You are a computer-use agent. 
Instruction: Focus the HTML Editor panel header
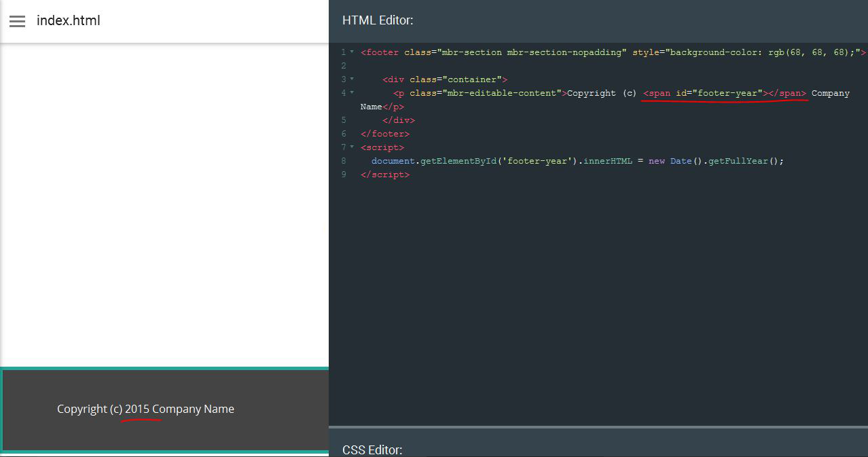pos(378,20)
